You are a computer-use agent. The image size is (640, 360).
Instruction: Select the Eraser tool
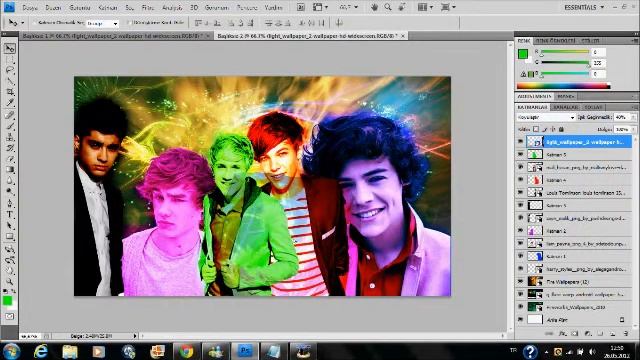[10, 159]
